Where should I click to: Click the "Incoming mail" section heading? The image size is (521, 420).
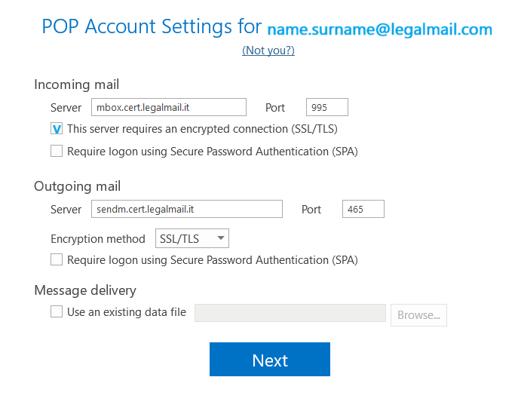76,84
